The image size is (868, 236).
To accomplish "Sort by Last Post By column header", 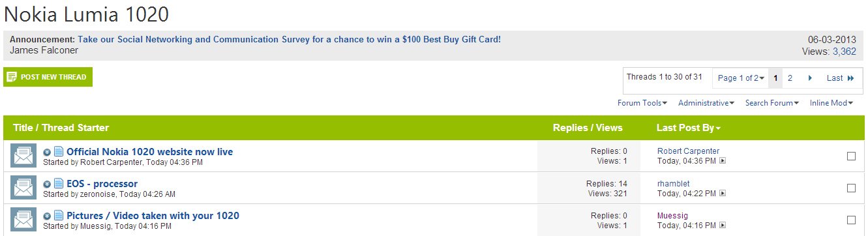I will point(688,128).
